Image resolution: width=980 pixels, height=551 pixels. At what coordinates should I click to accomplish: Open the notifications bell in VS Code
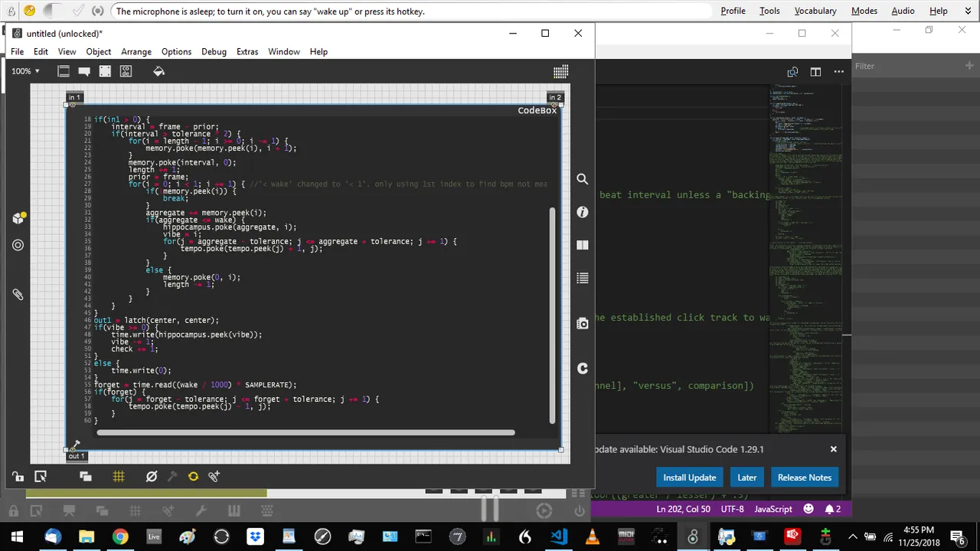click(x=833, y=509)
